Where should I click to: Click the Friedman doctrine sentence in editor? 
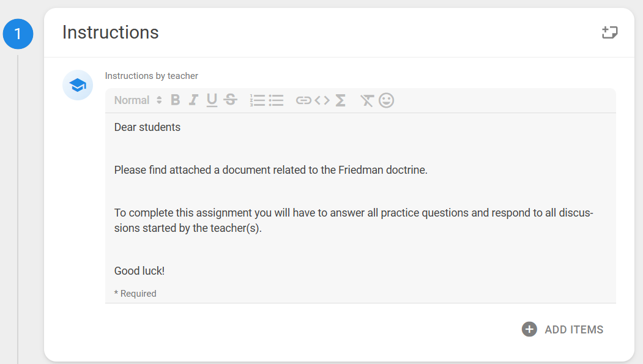(x=270, y=170)
